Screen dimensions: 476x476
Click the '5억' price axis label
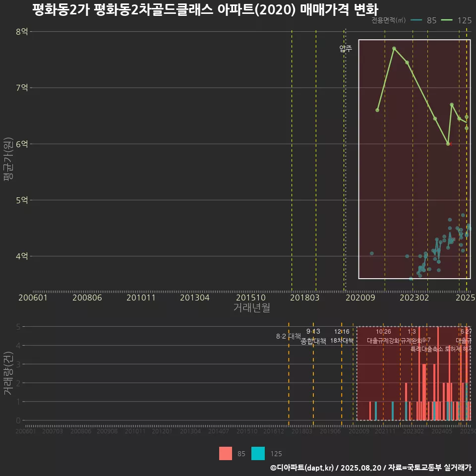(22, 200)
